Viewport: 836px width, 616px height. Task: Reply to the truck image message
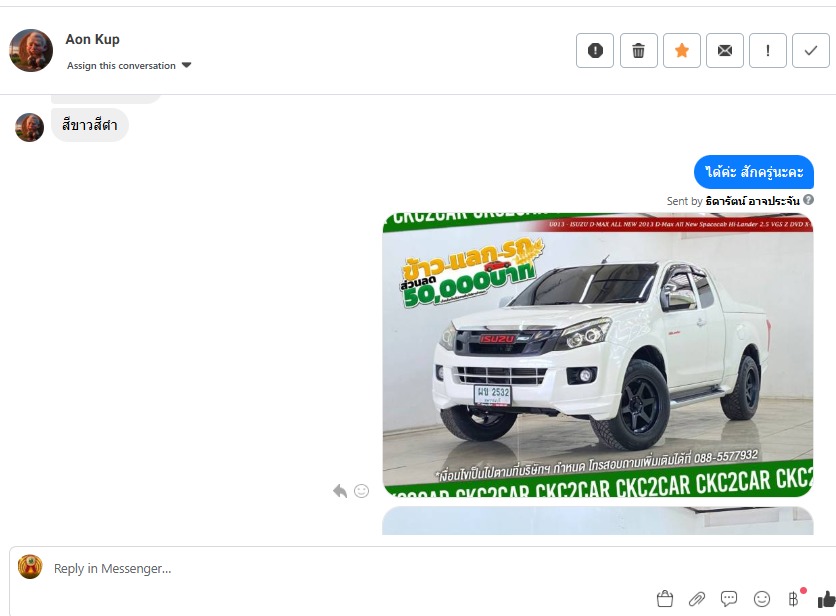[340, 491]
